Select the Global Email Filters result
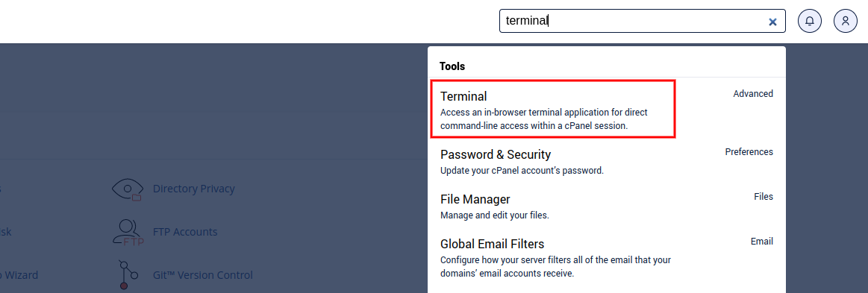Image resolution: width=868 pixels, height=293 pixels. [x=607, y=258]
